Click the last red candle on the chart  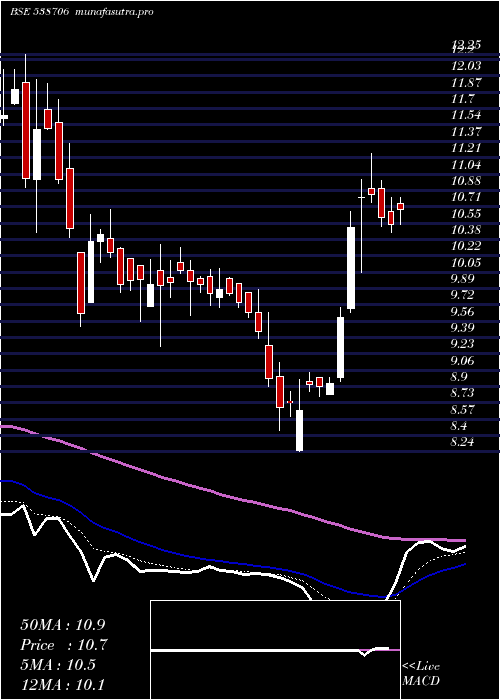click(400, 206)
